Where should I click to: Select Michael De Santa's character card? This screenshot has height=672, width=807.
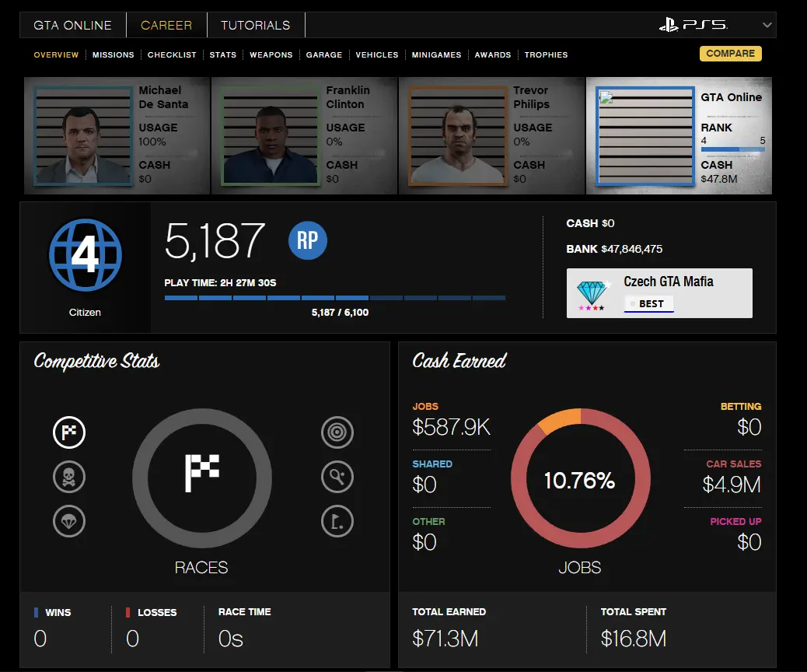point(117,135)
